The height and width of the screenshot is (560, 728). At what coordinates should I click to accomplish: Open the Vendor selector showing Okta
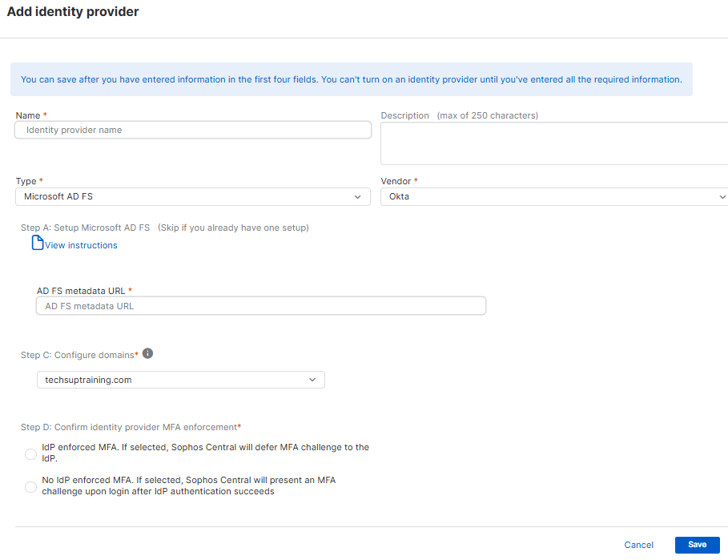coord(553,195)
